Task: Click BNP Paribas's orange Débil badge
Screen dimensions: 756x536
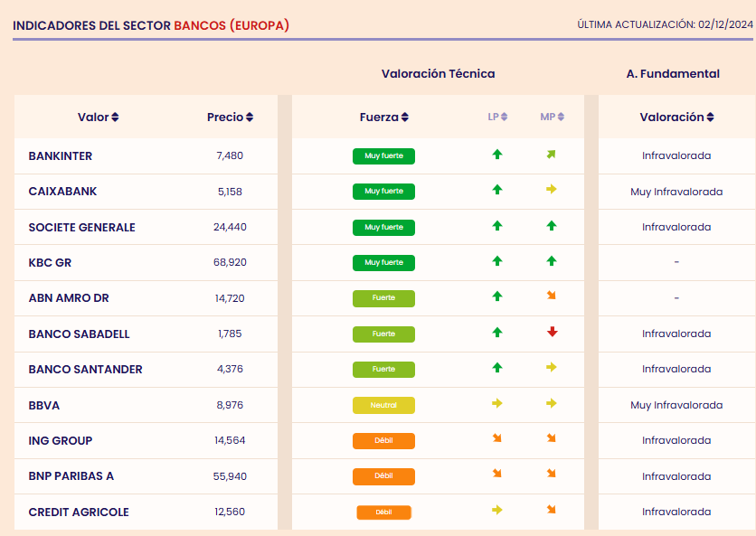Action: tap(383, 476)
